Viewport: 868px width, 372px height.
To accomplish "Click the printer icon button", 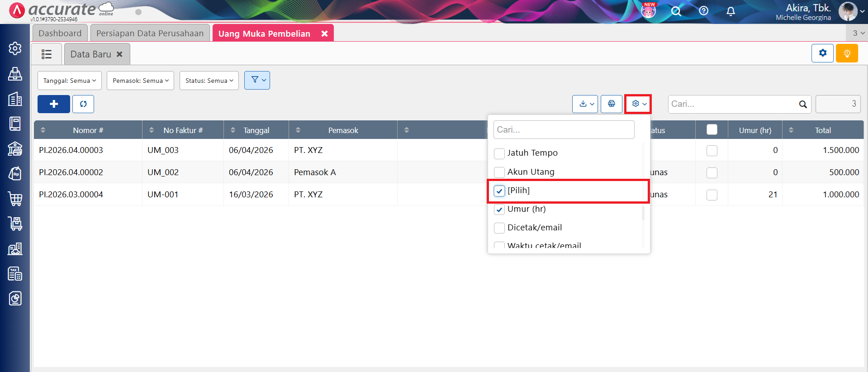I will click(611, 104).
